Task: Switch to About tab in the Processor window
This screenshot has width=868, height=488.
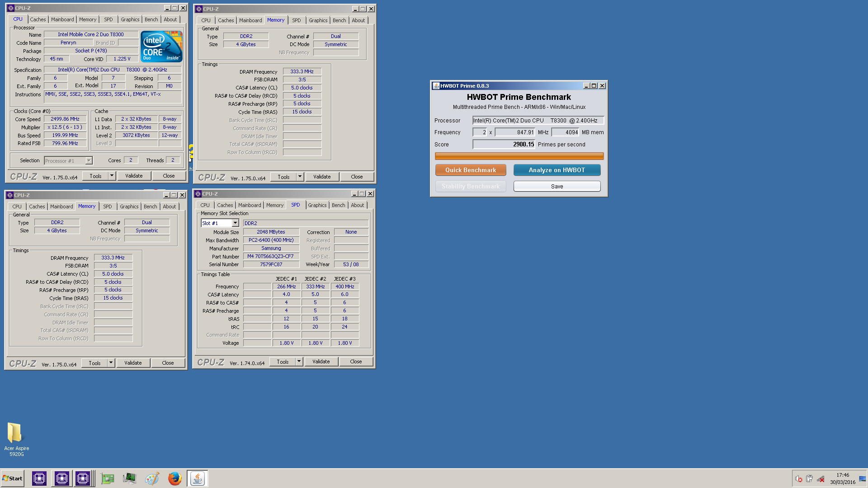Action: pyautogui.click(x=170, y=19)
